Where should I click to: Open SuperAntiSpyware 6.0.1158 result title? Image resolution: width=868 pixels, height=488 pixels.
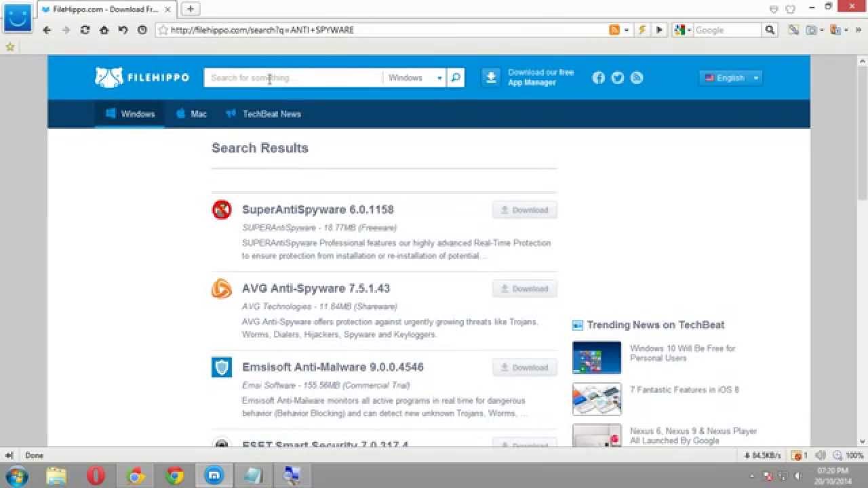click(318, 209)
